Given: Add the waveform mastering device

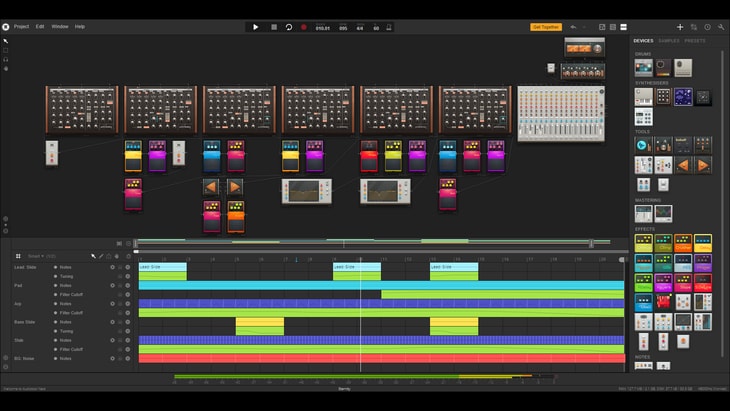Looking at the screenshot, I should click(663, 214).
